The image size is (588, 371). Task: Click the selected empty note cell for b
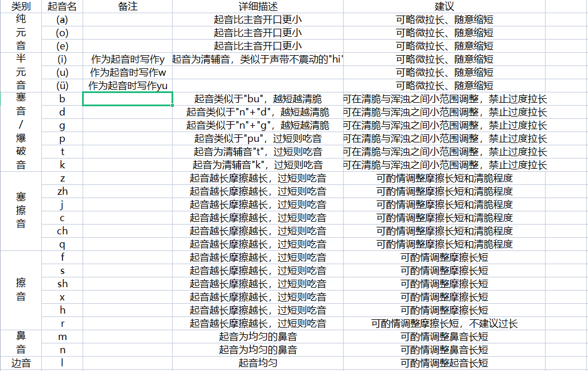pyautogui.click(x=127, y=99)
